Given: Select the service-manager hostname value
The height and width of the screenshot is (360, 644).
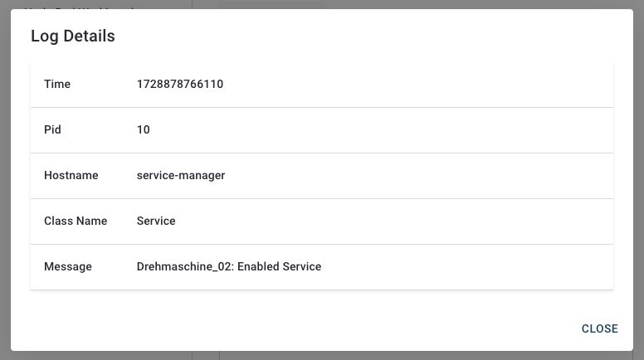Looking at the screenshot, I should [181, 176].
